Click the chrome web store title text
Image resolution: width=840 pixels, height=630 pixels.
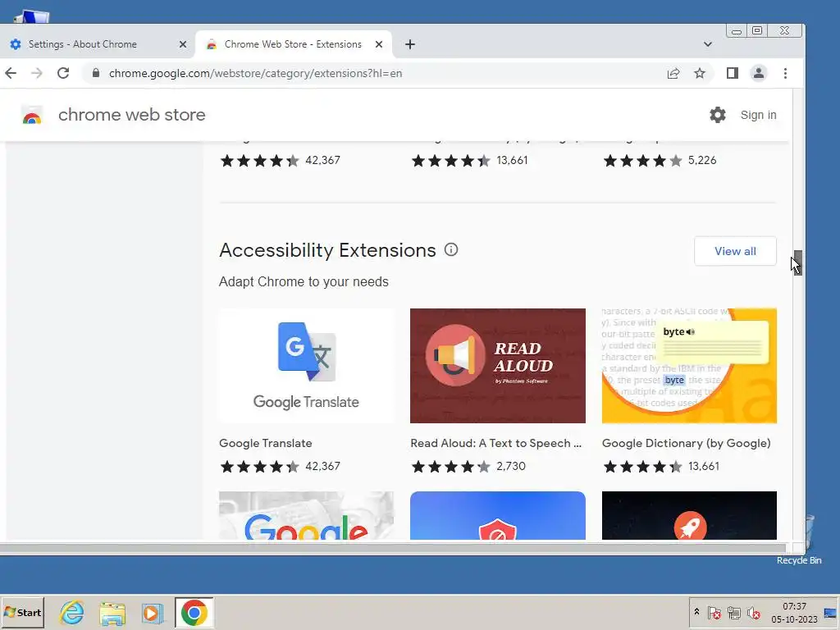[132, 115]
